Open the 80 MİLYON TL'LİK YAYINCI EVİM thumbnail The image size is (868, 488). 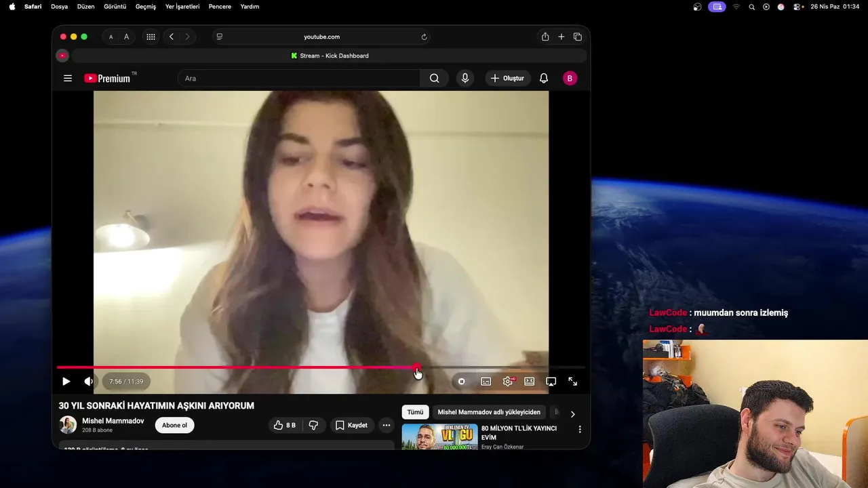click(439, 436)
